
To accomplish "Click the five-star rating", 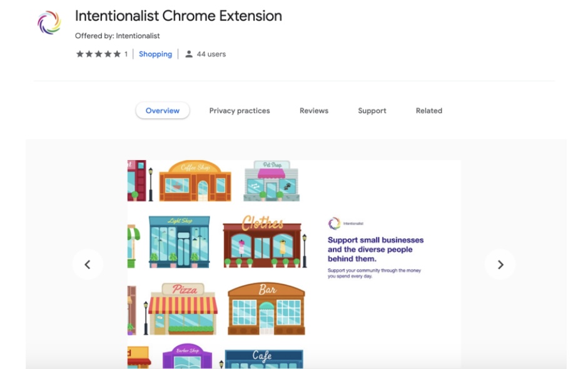I will 98,54.
